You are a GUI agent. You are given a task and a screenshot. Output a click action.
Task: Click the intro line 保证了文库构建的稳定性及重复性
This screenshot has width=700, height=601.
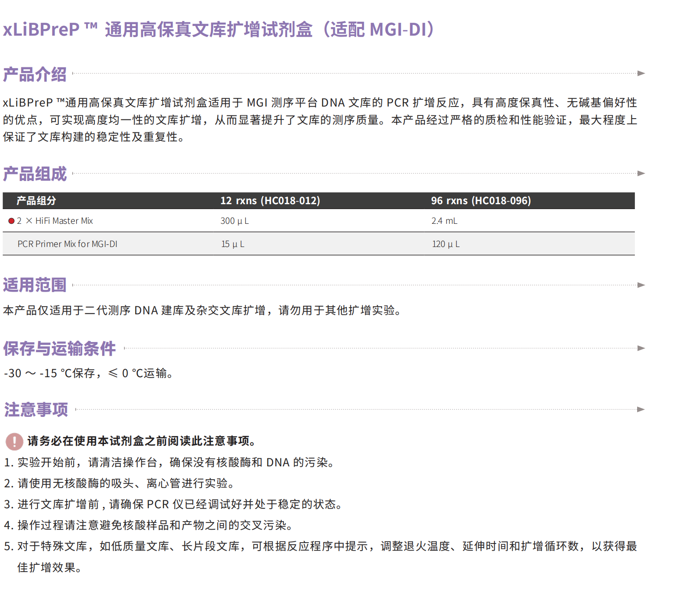click(94, 137)
